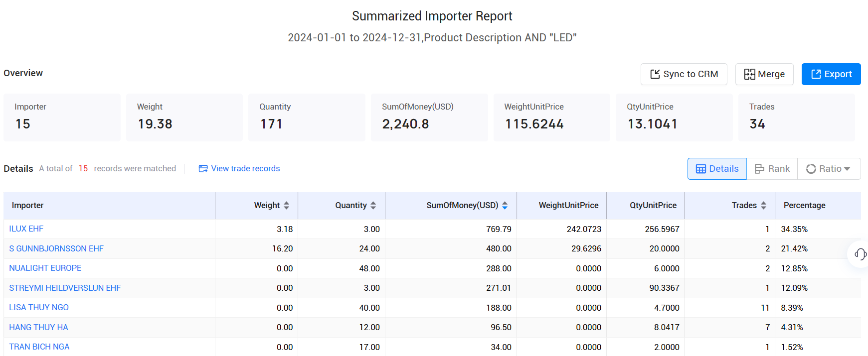Open importer HANG THUY HA
Viewport: 868px width, 356px height.
[38, 327]
